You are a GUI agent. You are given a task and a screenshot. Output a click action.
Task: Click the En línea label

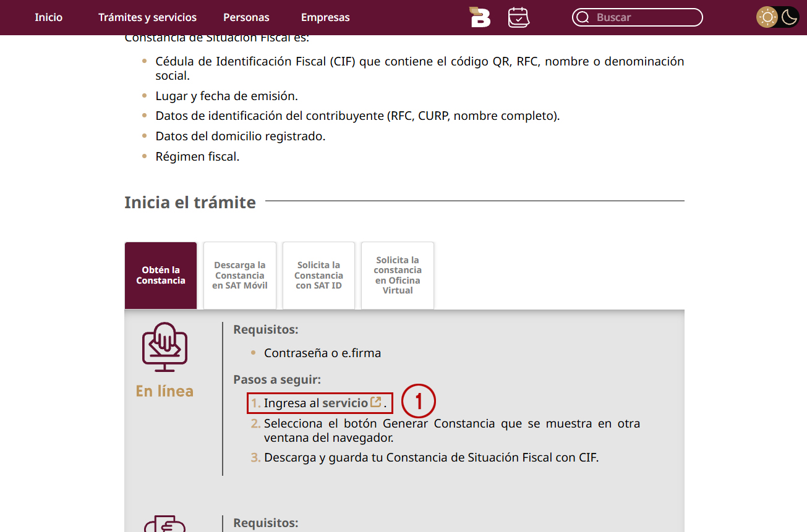164,391
